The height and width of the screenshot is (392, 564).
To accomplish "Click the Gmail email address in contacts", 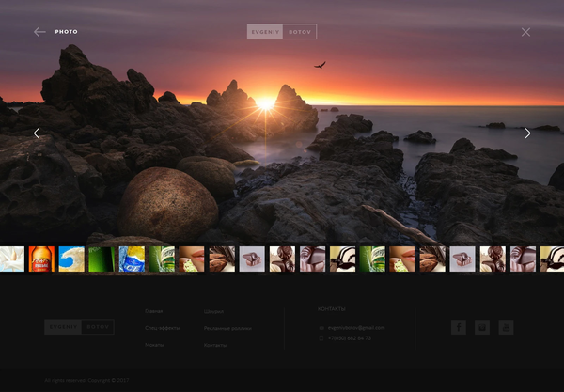I will (356, 328).
